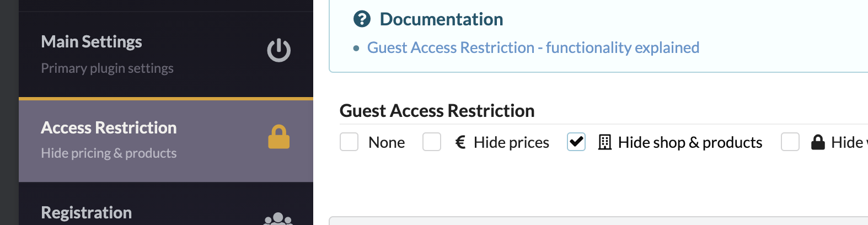This screenshot has height=225, width=868.
Task: Click the Hide shop & products label
Action: coord(690,142)
